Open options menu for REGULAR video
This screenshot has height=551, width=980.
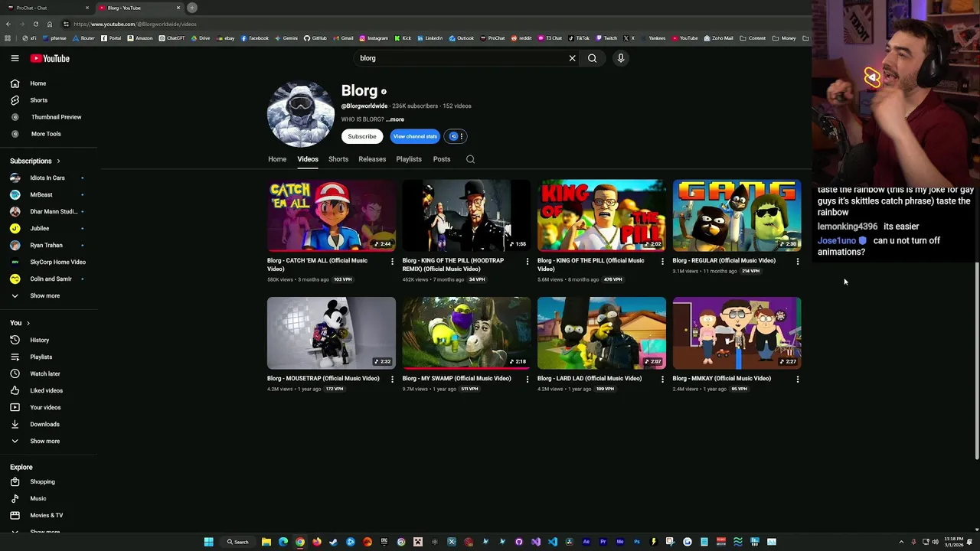coord(798,262)
